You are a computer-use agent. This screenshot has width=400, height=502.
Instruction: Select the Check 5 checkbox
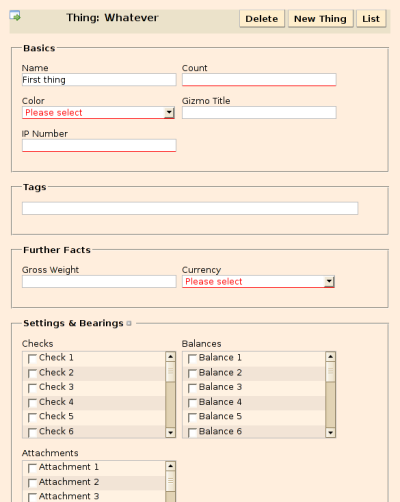(x=32, y=417)
